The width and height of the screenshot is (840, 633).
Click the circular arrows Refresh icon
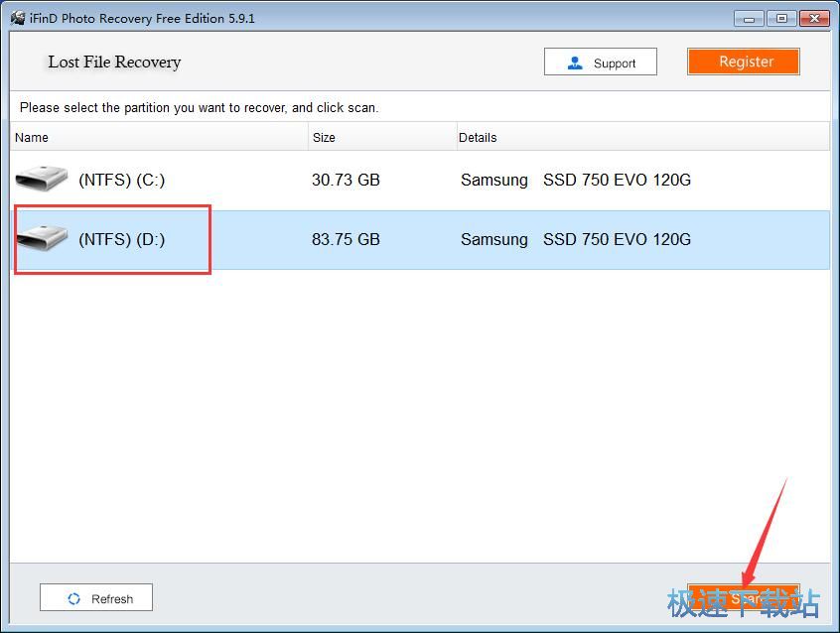pos(73,598)
